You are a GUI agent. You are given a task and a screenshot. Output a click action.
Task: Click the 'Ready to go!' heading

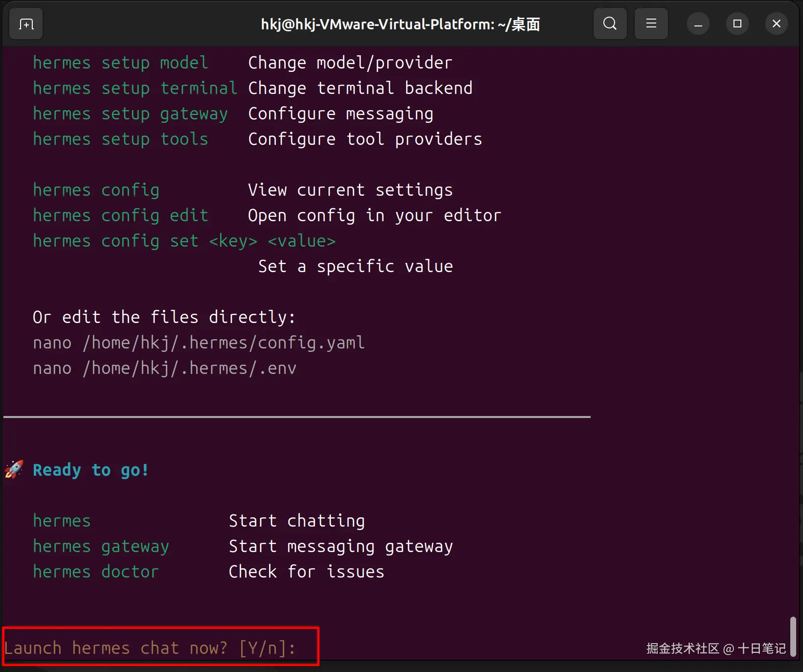point(91,470)
